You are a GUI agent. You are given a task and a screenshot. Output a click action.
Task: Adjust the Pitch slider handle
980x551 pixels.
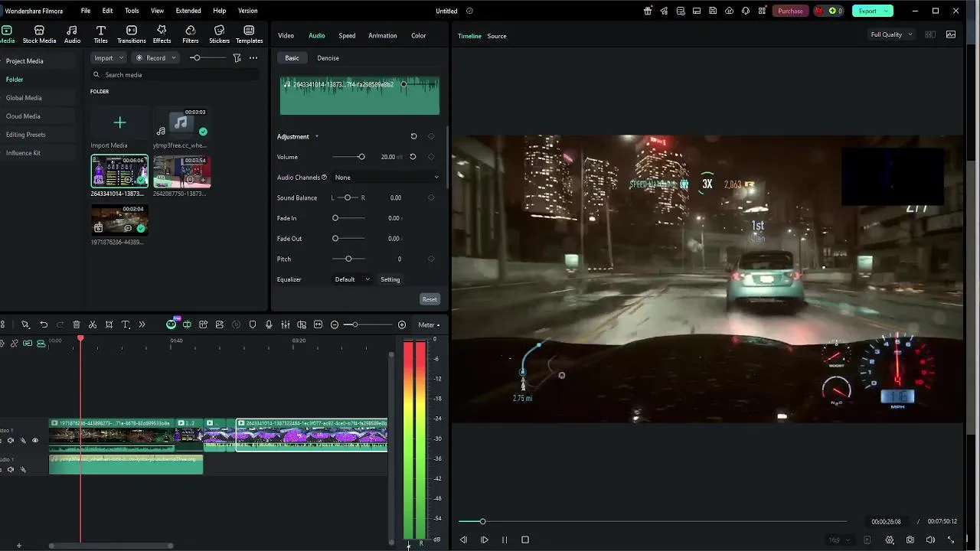pyautogui.click(x=348, y=259)
